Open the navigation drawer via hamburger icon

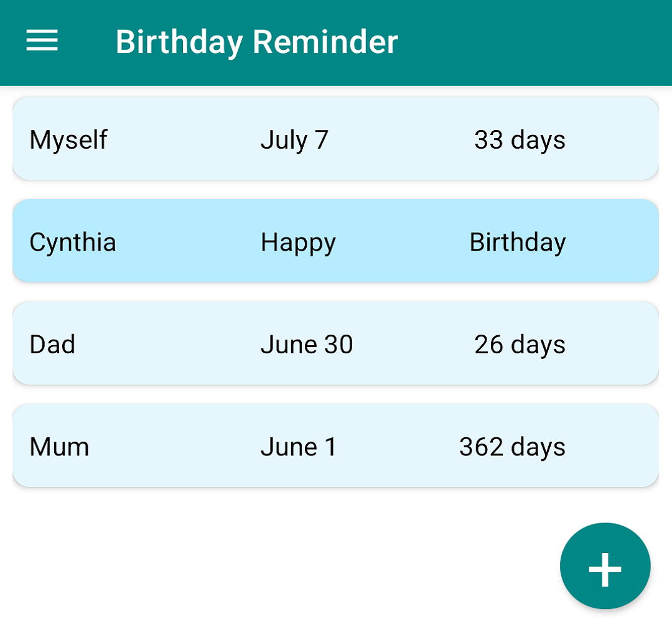coord(42,41)
